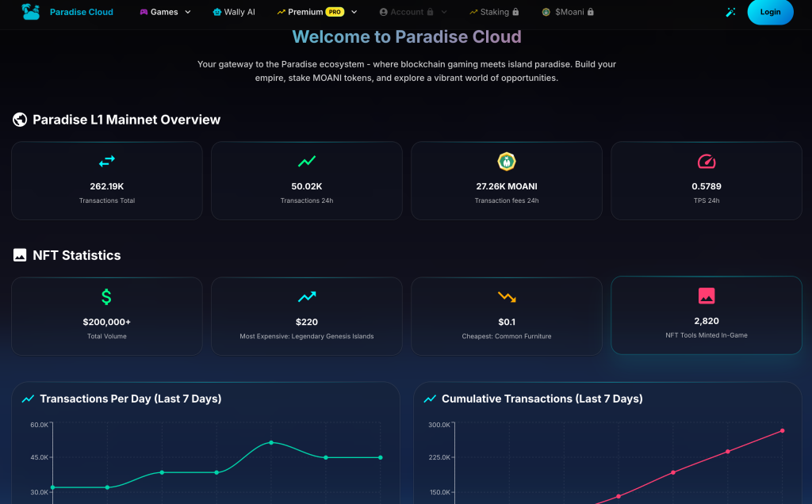Click the magic wand icon near Login
812x504 pixels.
click(730, 12)
